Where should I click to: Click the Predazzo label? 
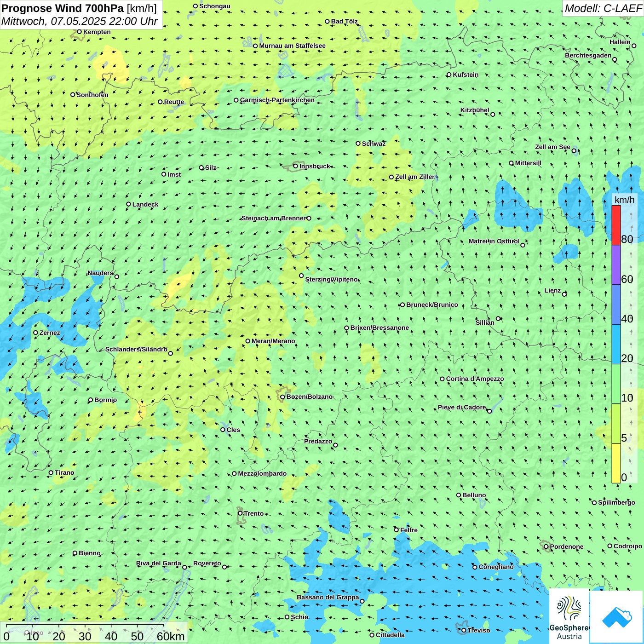pos(318,441)
